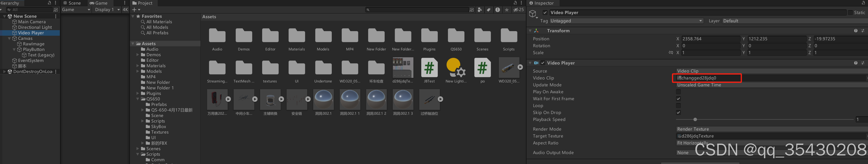Toggle favorites star in Project toolbar
This screenshot has height=164, width=868.
coord(507,10)
